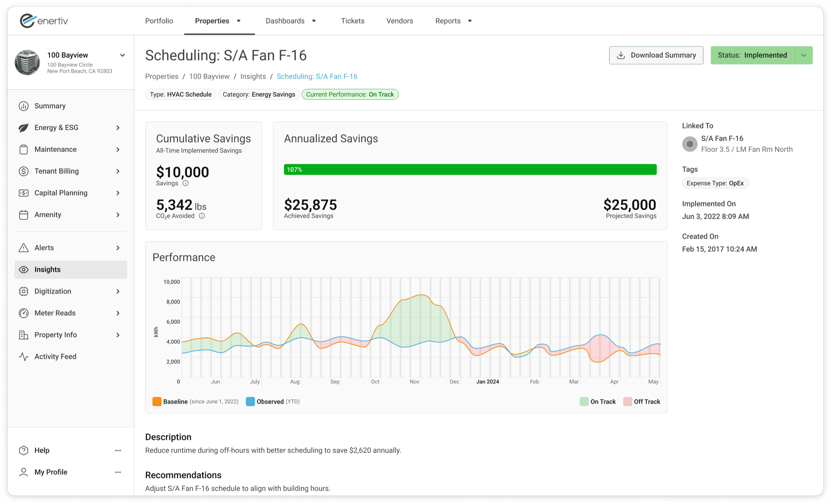The image size is (831, 504).
Task: Click the Digitization chip icon
Action: (x=24, y=291)
